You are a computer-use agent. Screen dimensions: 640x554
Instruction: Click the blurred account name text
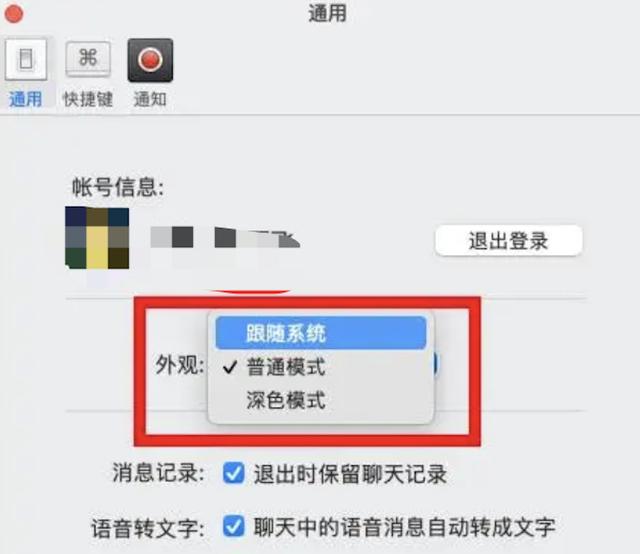pyautogui.click(x=225, y=238)
